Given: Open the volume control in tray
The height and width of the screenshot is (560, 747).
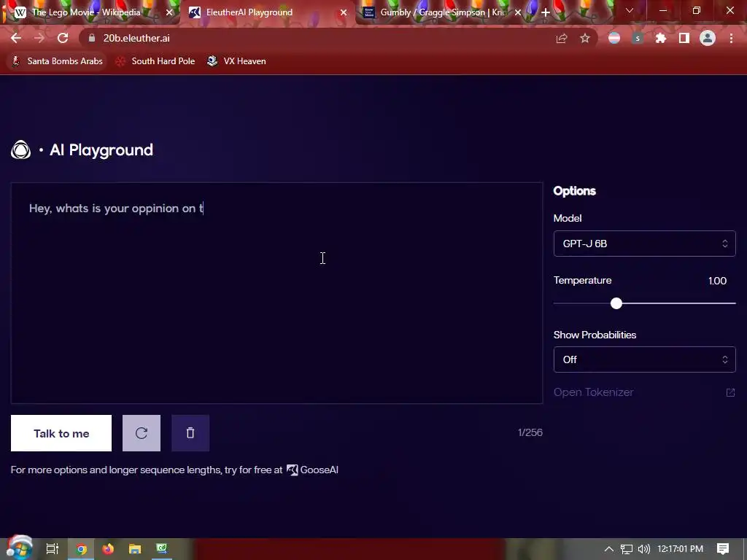Looking at the screenshot, I should coord(643,549).
